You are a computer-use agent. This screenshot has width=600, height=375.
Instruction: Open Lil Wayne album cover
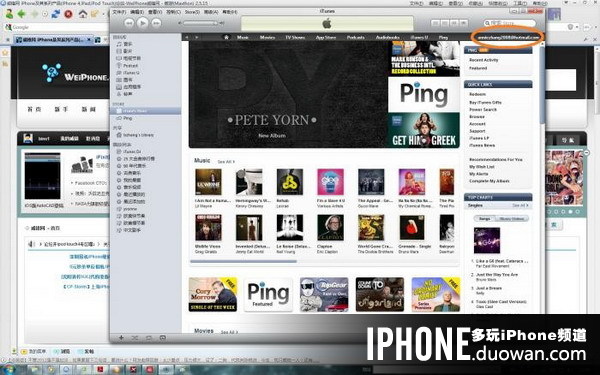pos(208,182)
